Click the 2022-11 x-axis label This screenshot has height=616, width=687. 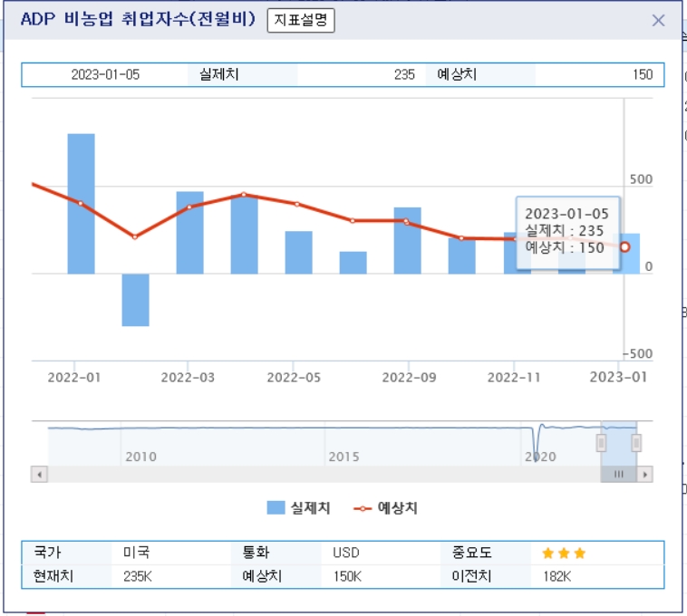click(514, 378)
